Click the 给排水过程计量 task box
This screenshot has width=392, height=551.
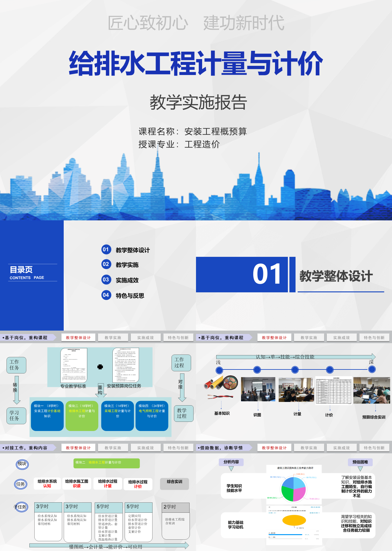point(108,484)
